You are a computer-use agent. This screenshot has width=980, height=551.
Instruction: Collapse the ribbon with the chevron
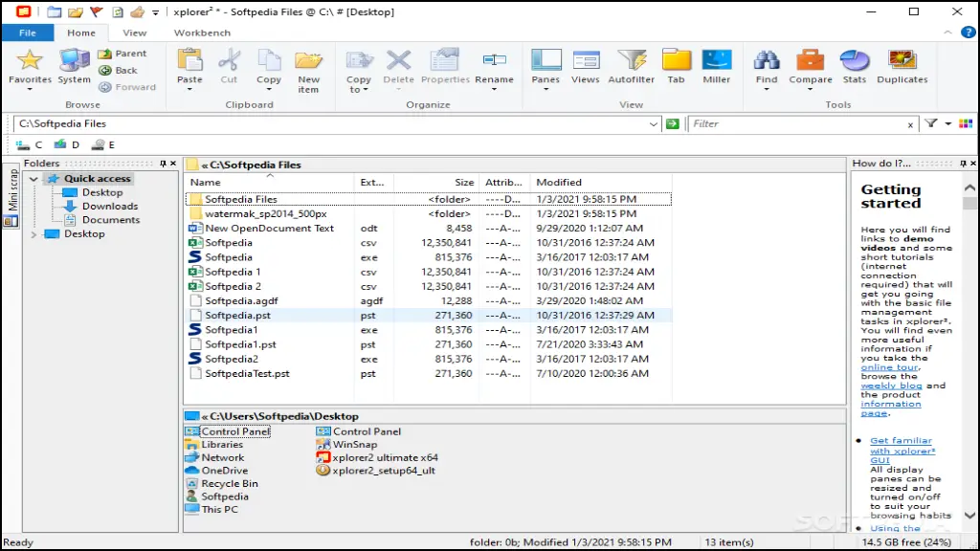[948, 32]
